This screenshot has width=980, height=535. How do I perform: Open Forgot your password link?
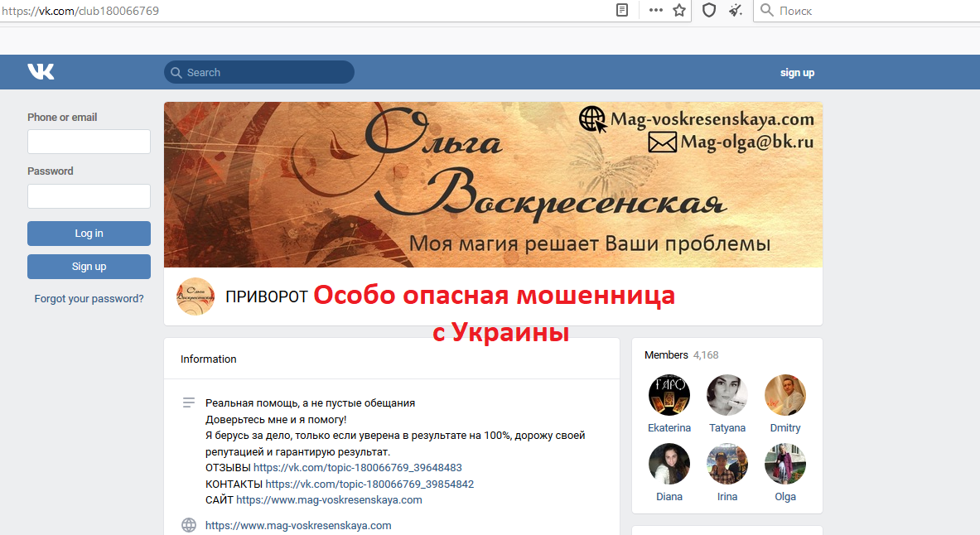[x=89, y=299]
